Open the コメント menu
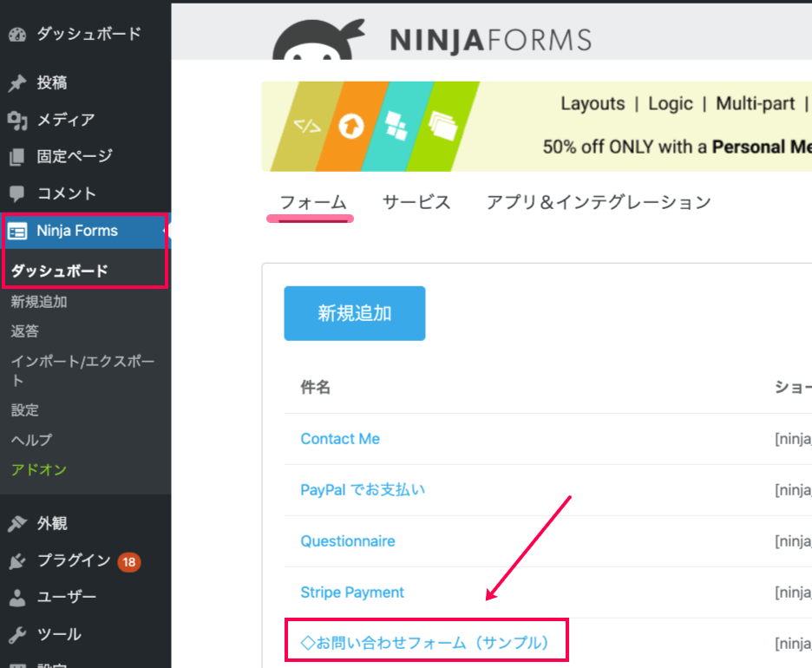812x668 pixels. (x=66, y=193)
